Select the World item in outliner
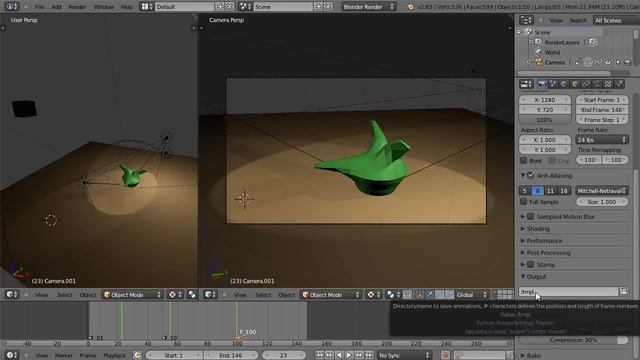The height and width of the screenshot is (360, 640). point(552,52)
